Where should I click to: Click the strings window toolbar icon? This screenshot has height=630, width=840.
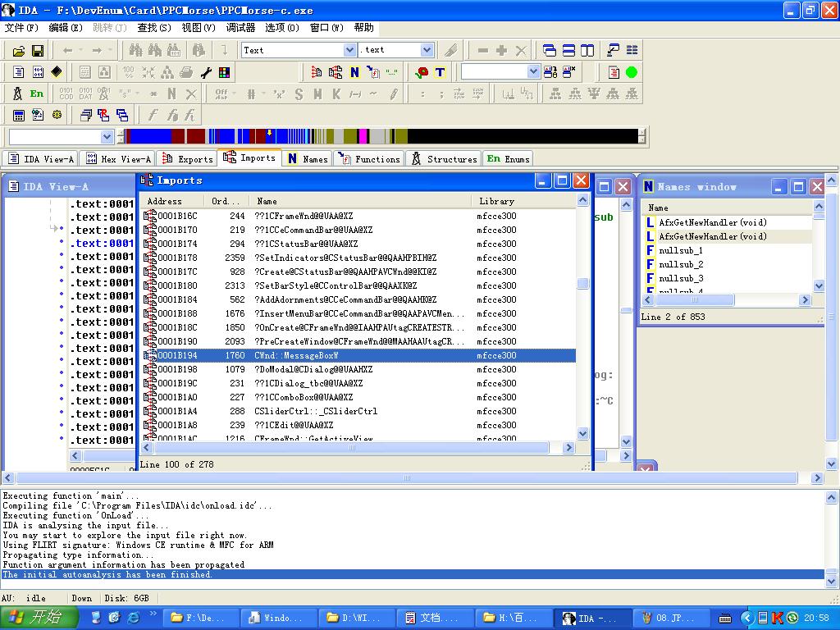(391, 72)
